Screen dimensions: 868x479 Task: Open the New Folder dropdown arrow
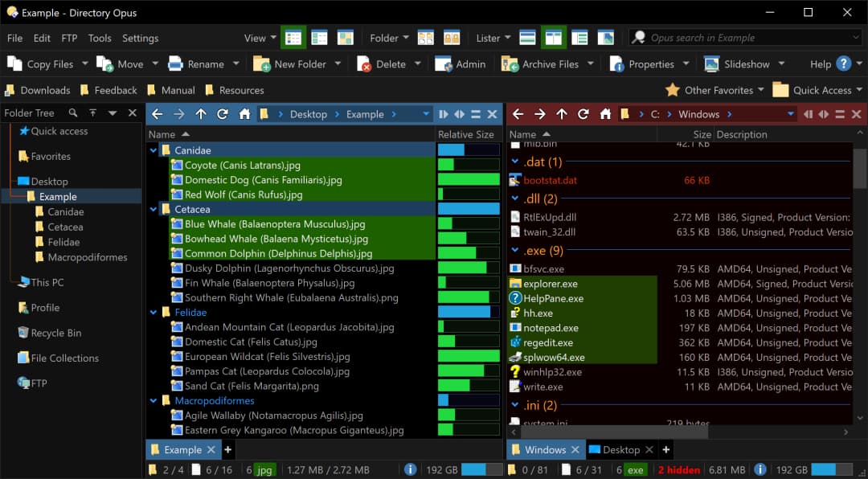click(338, 64)
